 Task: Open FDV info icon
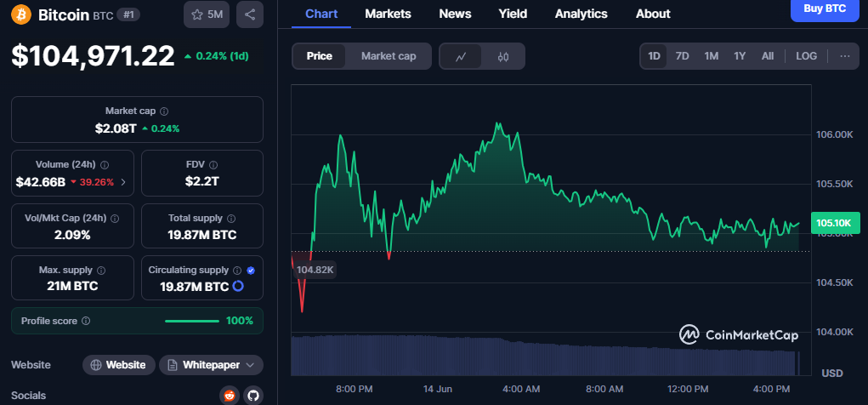pos(213,164)
